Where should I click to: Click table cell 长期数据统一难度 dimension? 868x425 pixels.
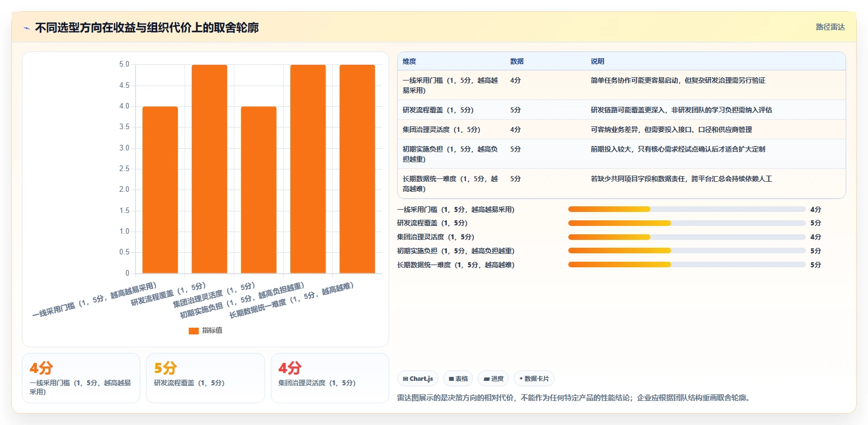pos(450,183)
